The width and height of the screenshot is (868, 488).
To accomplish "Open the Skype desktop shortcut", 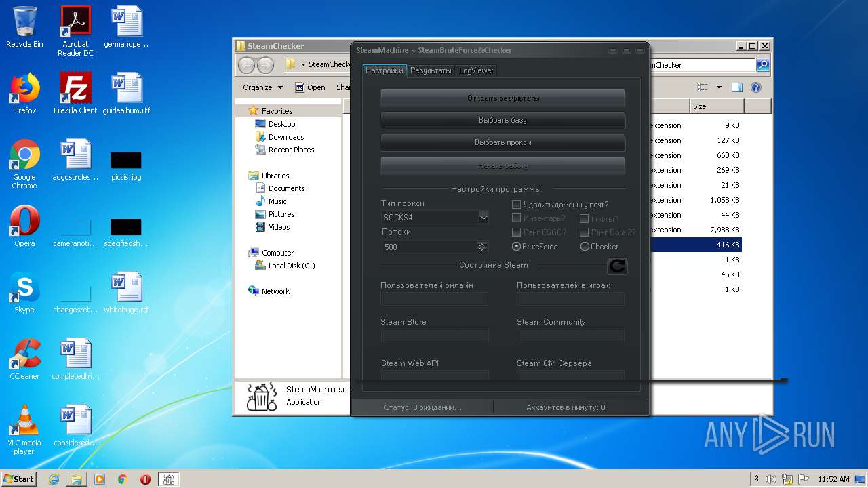I will (24, 293).
